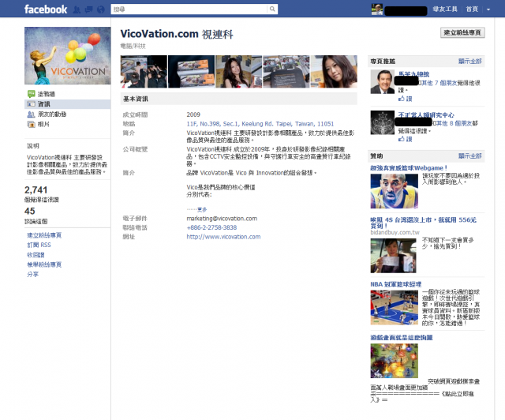Viewport: 505px width, 420px height.
Task: Open third photo thumbnail of woman in red
Action: [x=238, y=72]
